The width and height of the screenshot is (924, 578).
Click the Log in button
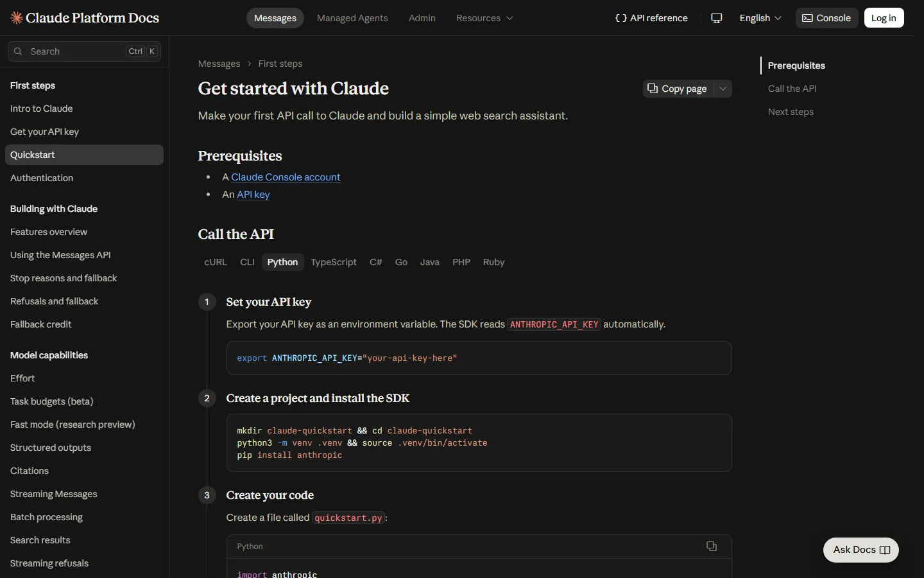tap(884, 18)
